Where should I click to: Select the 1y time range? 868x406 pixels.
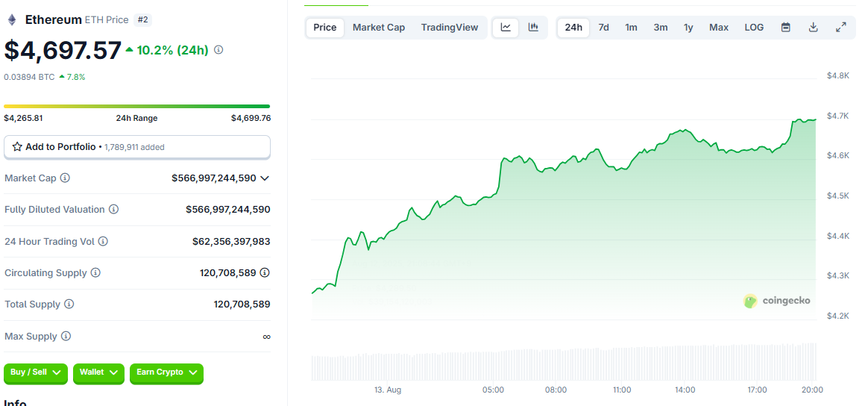pyautogui.click(x=688, y=27)
